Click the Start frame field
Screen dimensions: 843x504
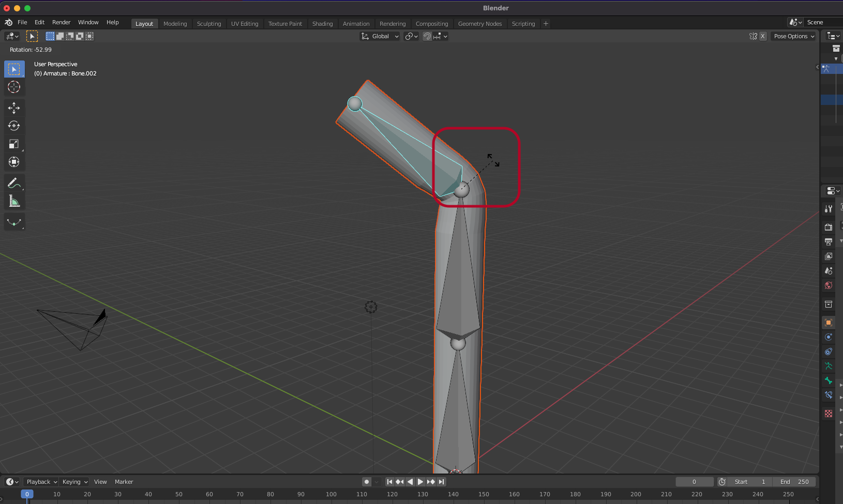(750, 482)
